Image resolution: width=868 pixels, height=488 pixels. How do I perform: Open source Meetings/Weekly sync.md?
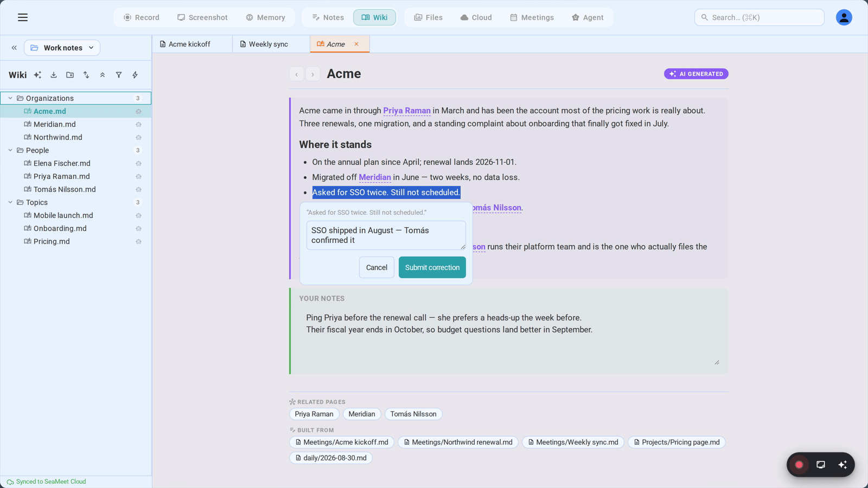573,442
